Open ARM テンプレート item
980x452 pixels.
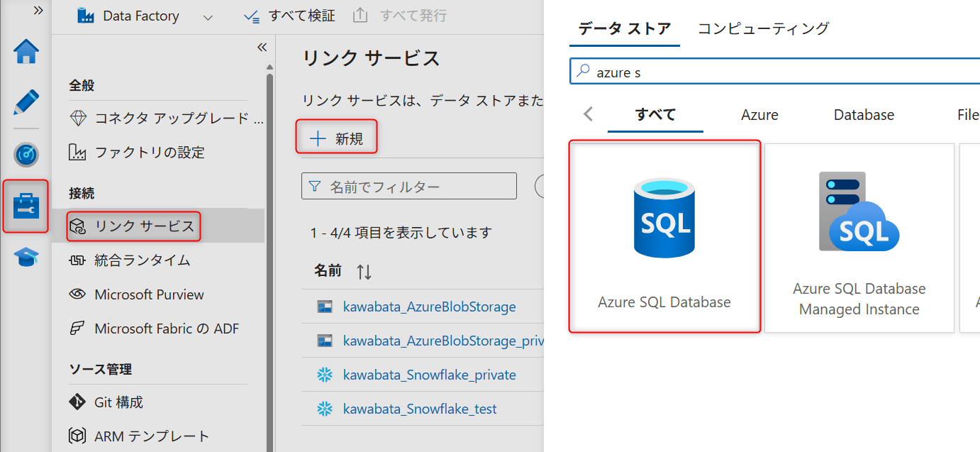tap(139, 436)
